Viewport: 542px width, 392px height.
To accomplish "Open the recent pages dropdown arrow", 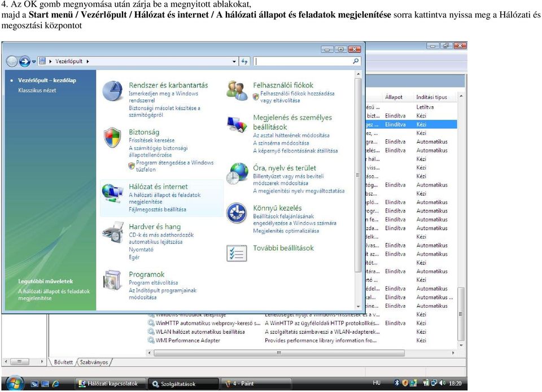I will tap(34, 61).
